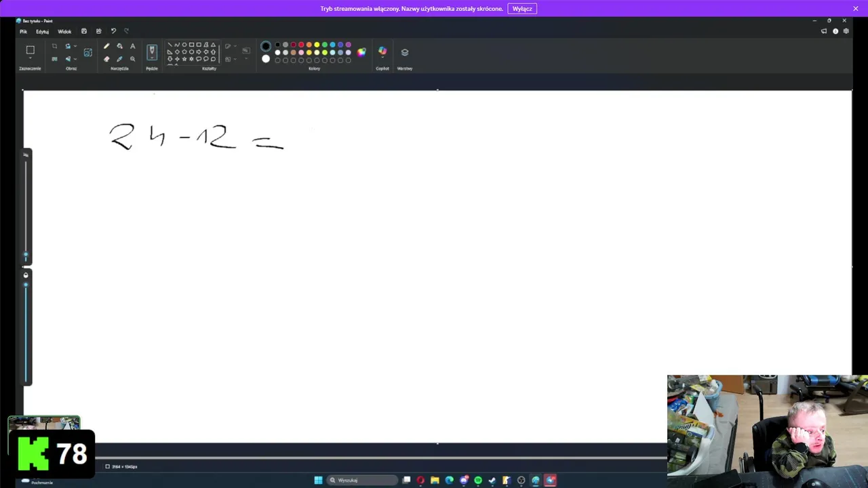Click the Rotate image icon

click(x=68, y=46)
